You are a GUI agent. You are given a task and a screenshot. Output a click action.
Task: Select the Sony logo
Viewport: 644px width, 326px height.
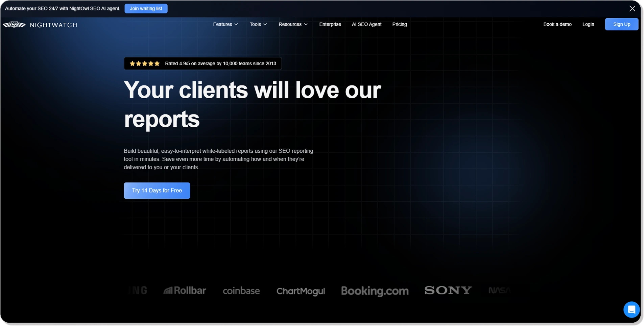[448, 290]
